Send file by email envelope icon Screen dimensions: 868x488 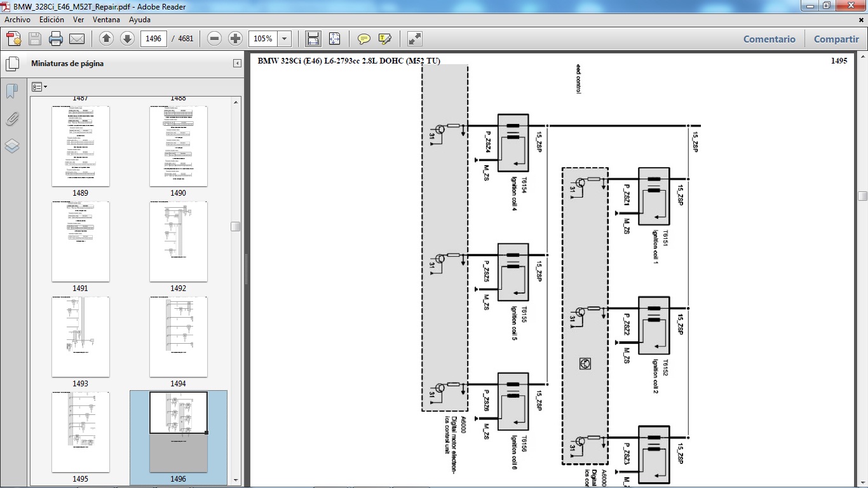77,39
